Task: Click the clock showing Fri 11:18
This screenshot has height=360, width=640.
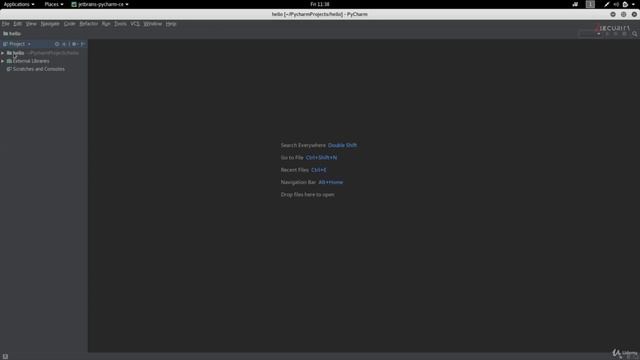Action: point(320,4)
